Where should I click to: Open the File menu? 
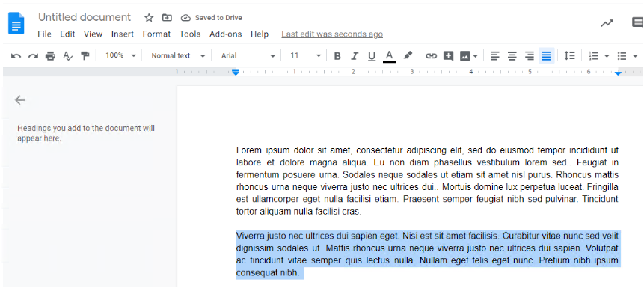(44, 34)
